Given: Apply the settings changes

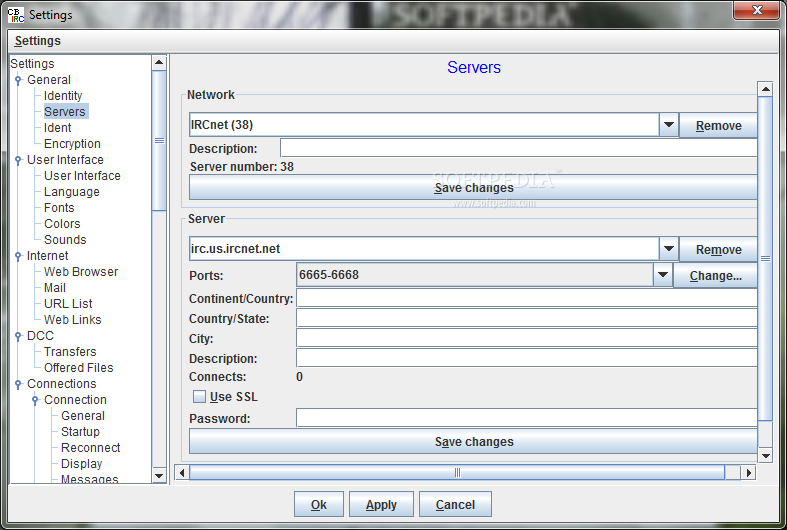Looking at the screenshot, I should pyautogui.click(x=381, y=504).
